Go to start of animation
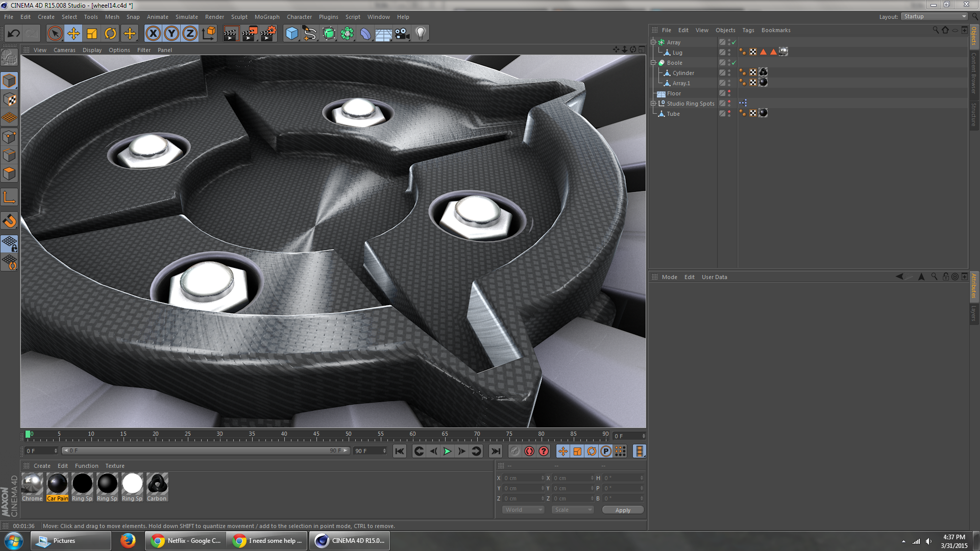Viewport: 980px width, 551px height. pyautogui.click(x=400, y=451)
